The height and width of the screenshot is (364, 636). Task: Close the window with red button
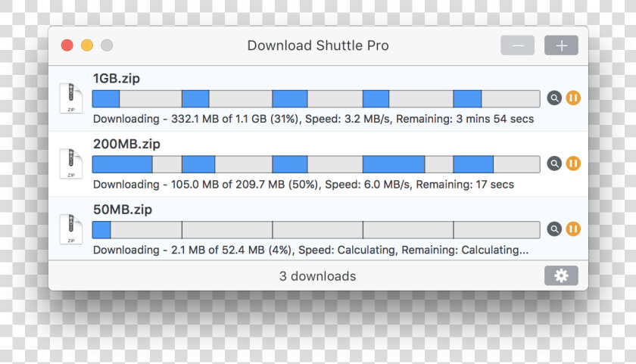67,45
